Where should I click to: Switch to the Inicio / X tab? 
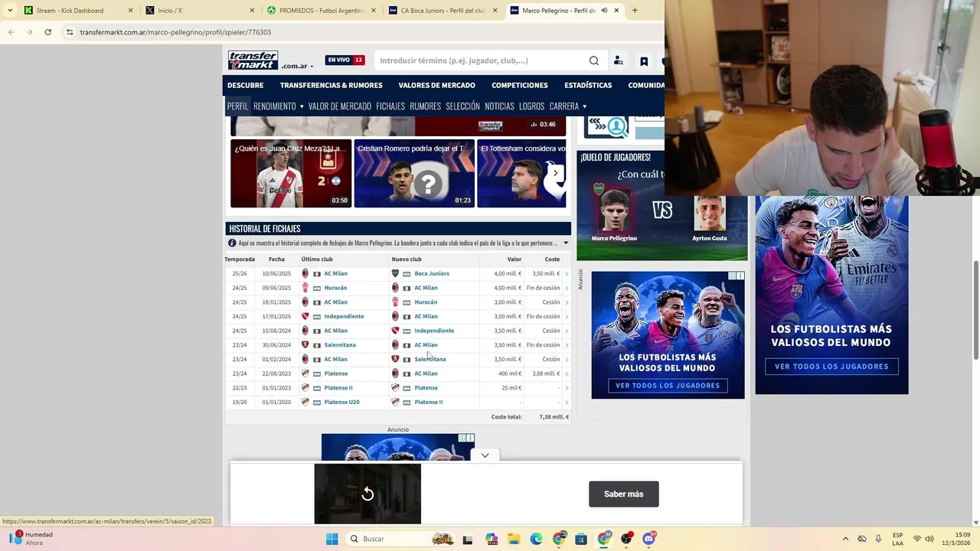tap(200, 10)
